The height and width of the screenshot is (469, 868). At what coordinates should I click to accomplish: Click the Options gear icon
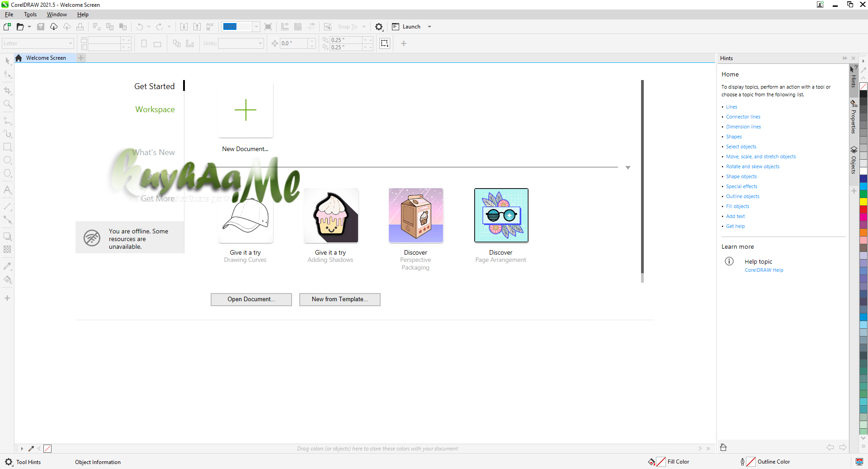(x=379, y=27)
